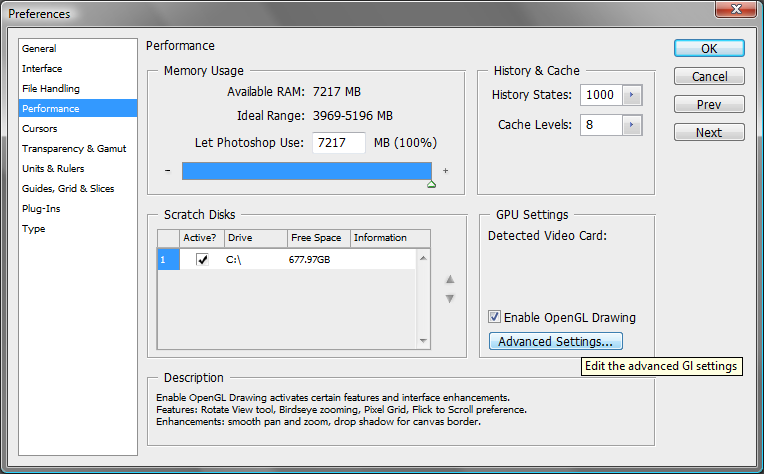Move scratch disk down with the down arrow
The image size is (764, 474).
pyautogui.click(x=450, y=299)
